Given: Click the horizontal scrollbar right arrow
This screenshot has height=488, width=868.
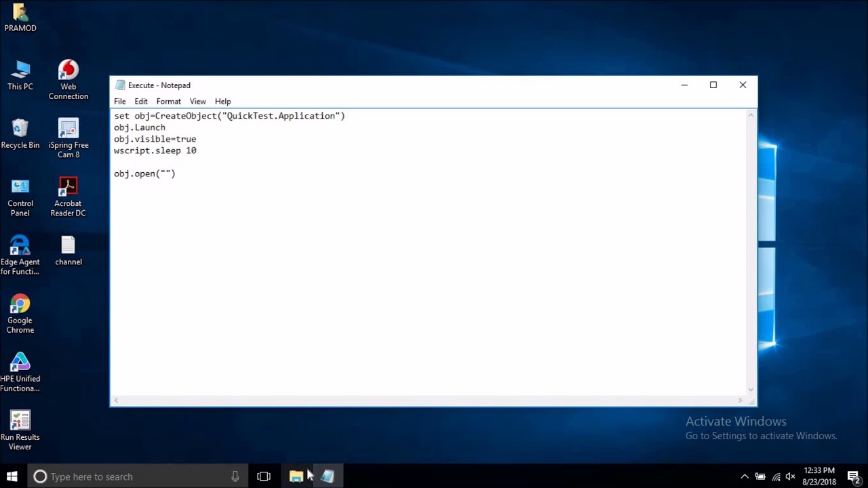Looking at the screenshot, I should [x=740, y=401].
